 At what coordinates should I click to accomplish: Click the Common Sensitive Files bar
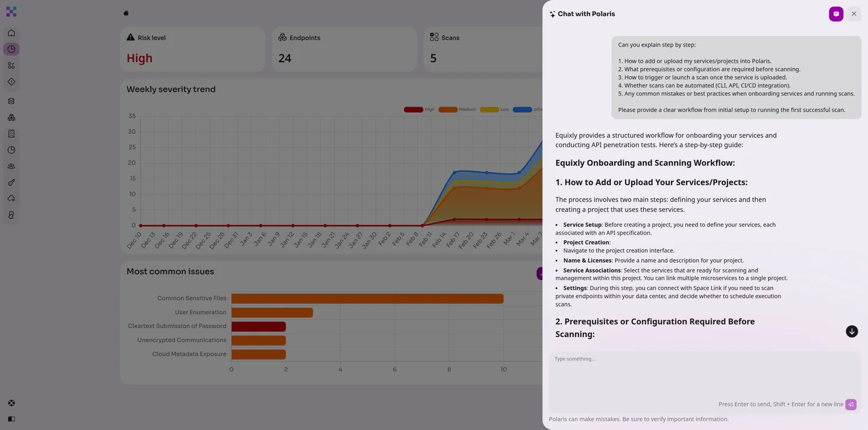point(367,299)
